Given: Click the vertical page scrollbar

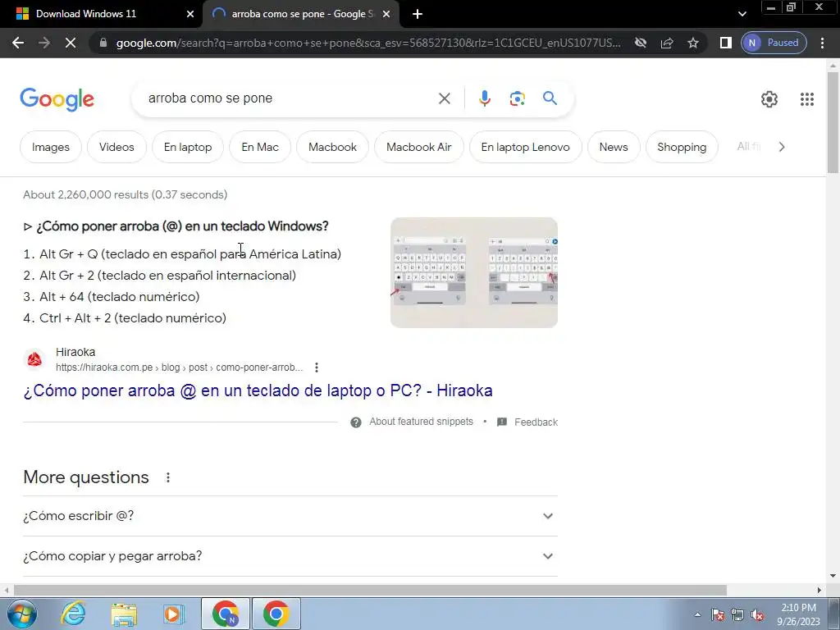Looking at the screenshot, I should pos(833,121).
